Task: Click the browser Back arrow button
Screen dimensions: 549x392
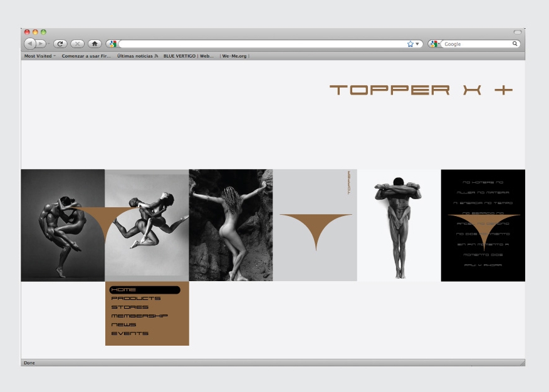Action: click(x=30, y=44)
